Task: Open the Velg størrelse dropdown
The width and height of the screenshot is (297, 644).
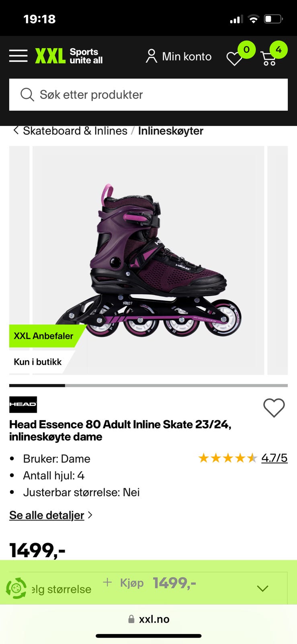Action: 61,589
